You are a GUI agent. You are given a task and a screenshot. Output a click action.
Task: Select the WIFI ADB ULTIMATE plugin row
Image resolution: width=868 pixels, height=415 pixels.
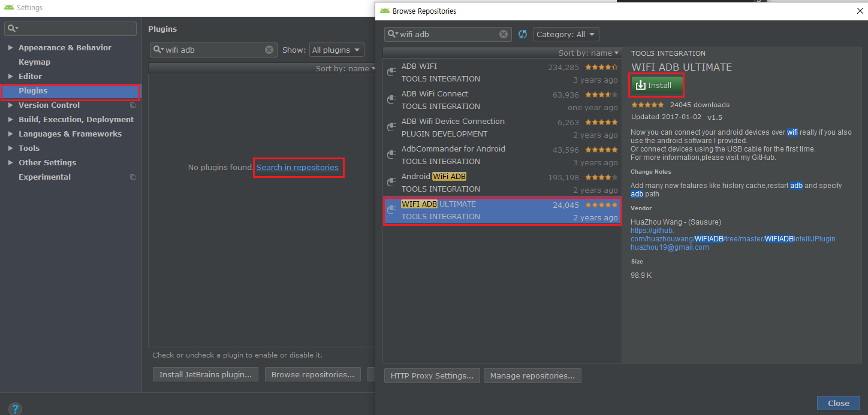502,210
